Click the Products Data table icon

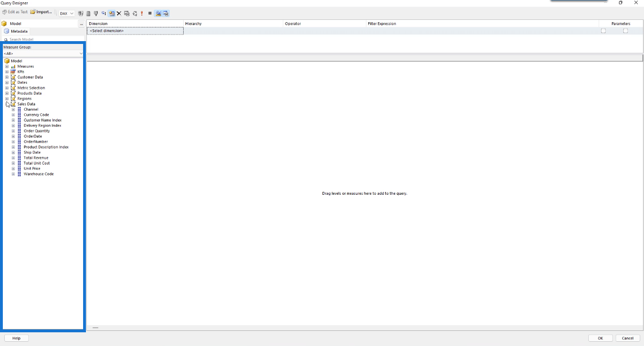point(13,93)
